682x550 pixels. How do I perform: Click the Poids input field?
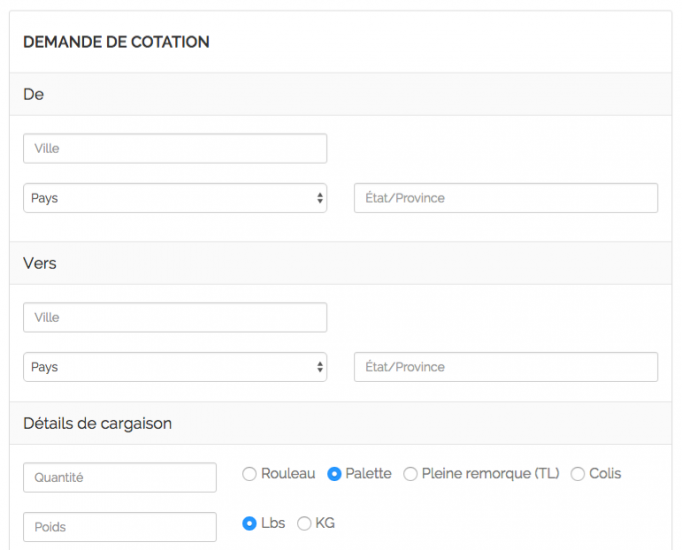119,527
